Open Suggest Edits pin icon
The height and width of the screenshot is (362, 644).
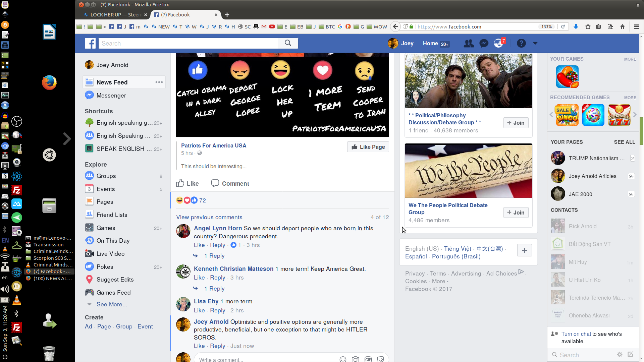(89, 279)
